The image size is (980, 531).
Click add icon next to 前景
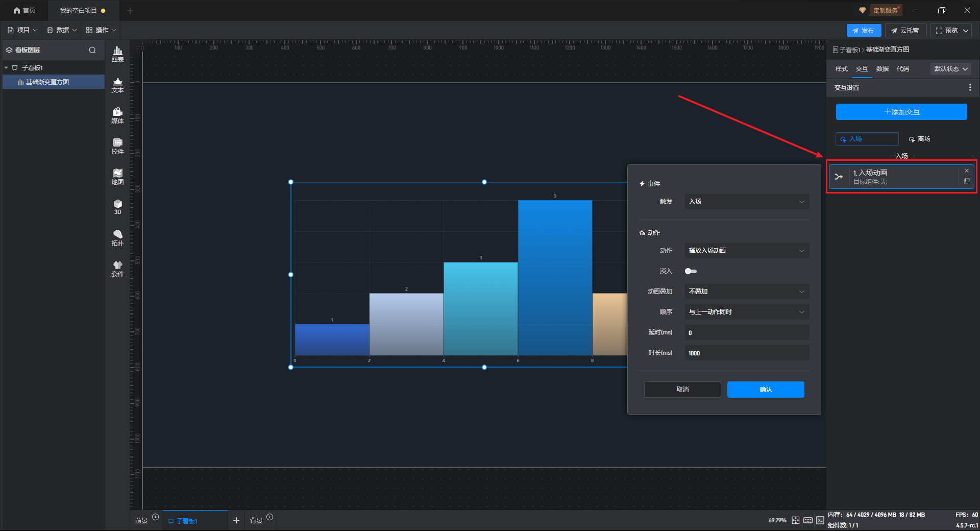point(156,517)
